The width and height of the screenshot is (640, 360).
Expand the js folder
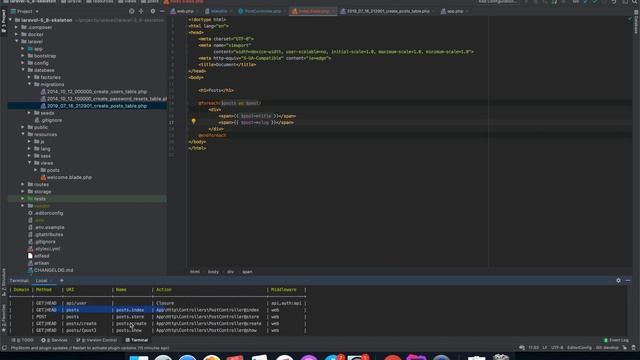[29, 142]
